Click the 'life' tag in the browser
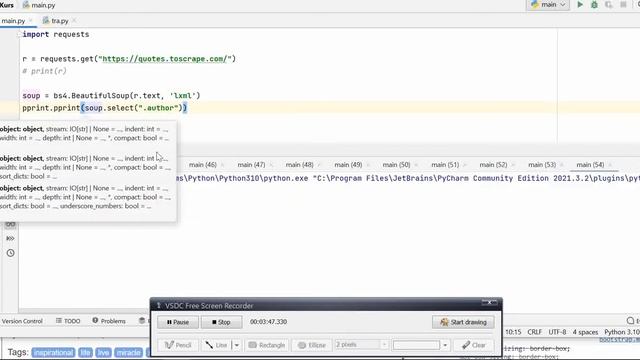640x360 pixels. pos(85,352)
